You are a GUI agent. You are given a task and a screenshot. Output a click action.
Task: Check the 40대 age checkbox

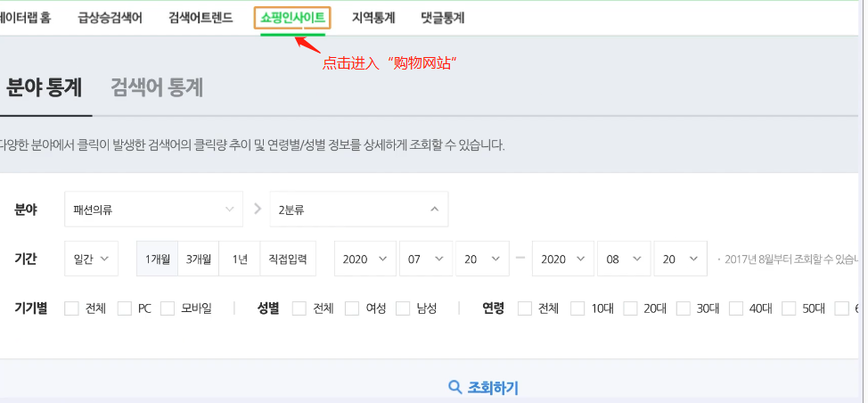pyautogui.click(x=736, y=308)
